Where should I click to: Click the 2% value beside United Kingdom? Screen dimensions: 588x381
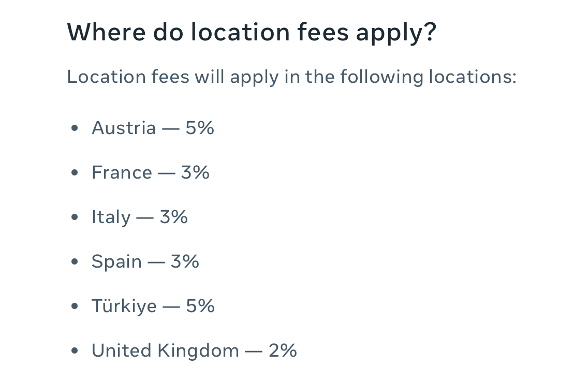pyautogui.click(x=283, y=350)
